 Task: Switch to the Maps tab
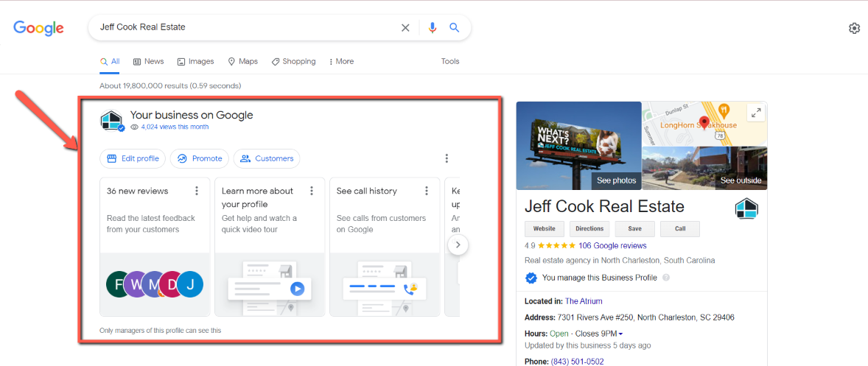(242, 62)
